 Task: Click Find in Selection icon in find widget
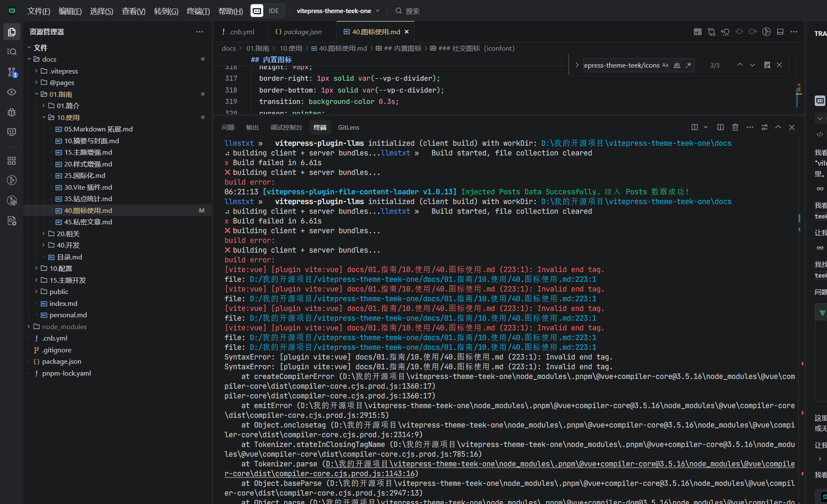pos(767,65)
